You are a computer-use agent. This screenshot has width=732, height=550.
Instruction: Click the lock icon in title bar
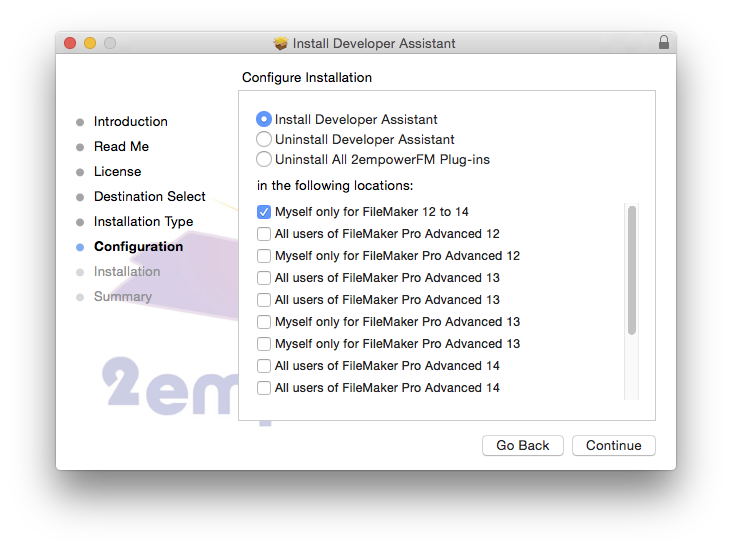(x=663, y=42)
